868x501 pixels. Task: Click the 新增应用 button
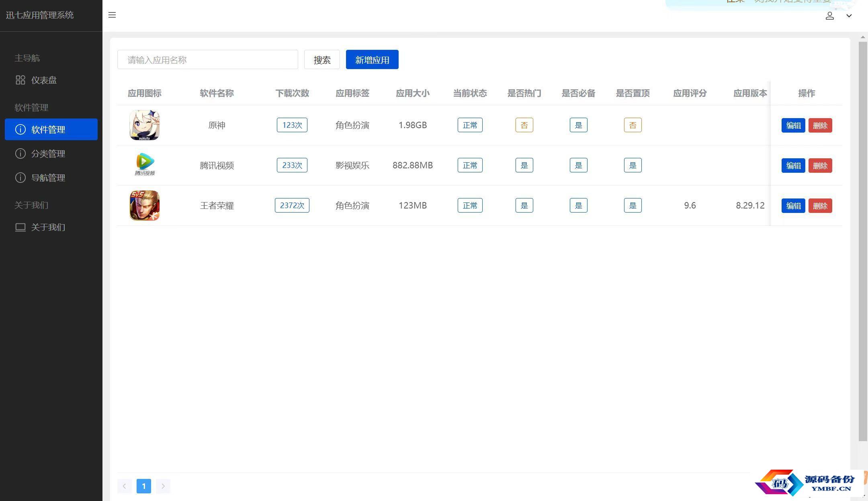point(372,59)
